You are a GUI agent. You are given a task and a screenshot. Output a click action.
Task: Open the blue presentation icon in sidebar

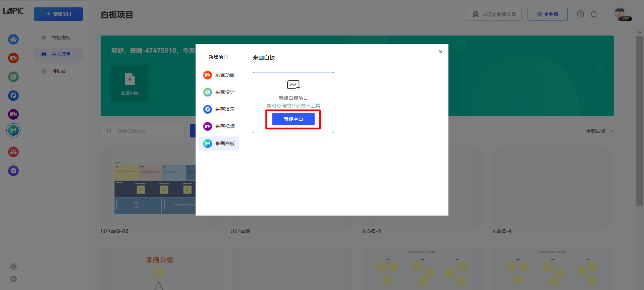[x=13, y=96]
